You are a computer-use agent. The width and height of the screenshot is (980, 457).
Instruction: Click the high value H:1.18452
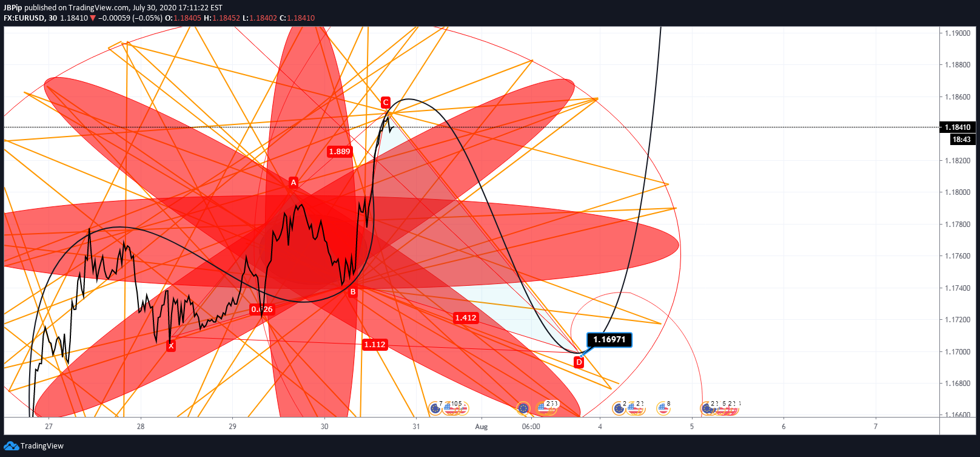222,18
